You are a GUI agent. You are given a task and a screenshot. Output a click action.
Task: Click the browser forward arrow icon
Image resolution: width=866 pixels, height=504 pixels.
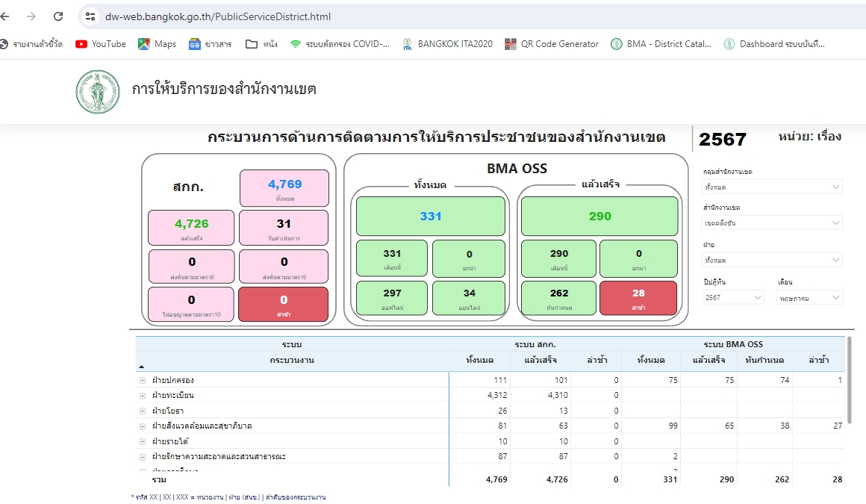click(31, 16)
